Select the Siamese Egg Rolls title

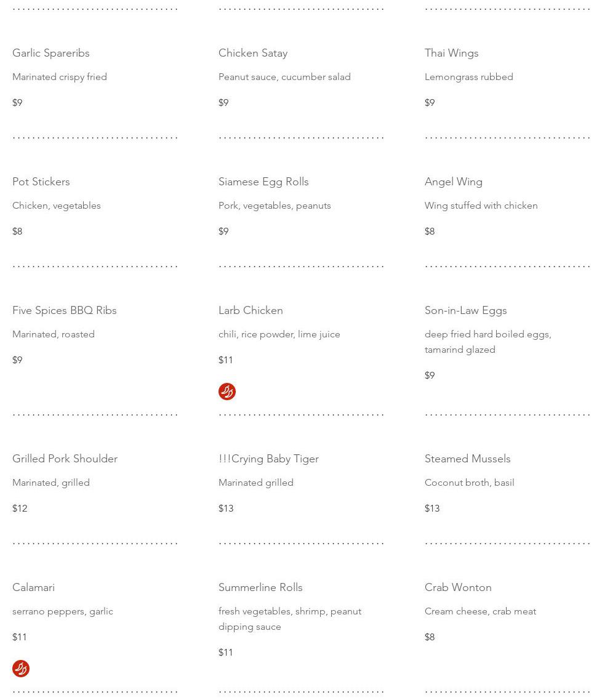click(x=263, y=182)
